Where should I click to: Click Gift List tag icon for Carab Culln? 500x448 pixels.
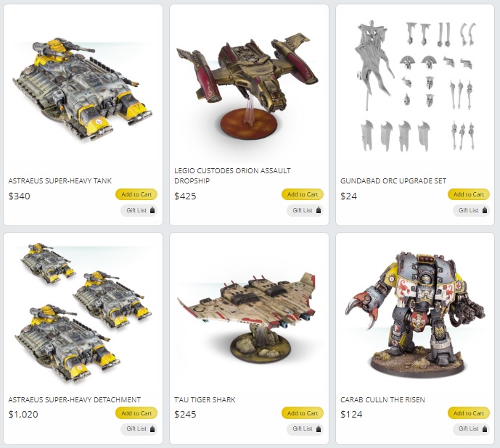[x=485, y=429]
